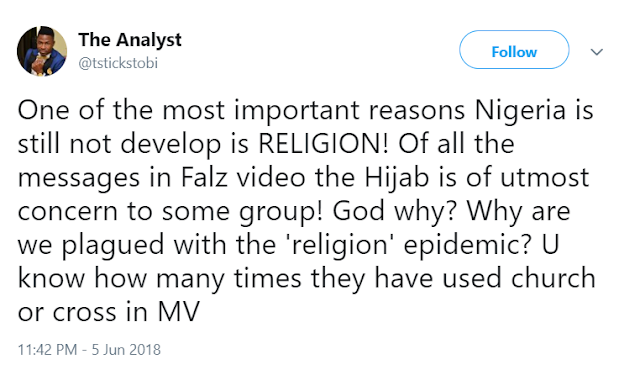Follow The Analyst account
Screen dimensions: 640x370
[514, 50]
